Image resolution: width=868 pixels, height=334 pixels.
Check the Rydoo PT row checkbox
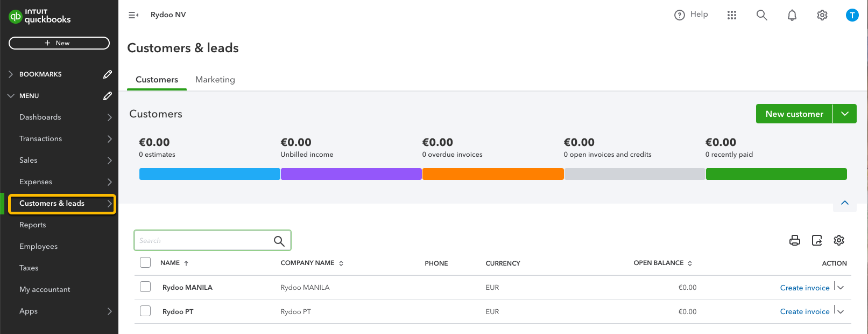145,311
